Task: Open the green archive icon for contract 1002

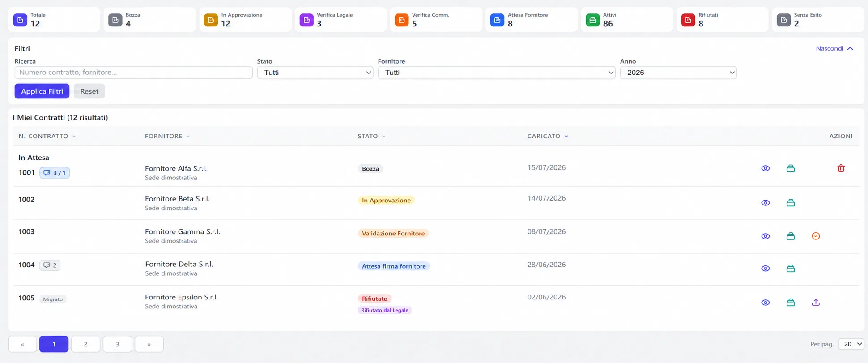Action: tap(791, 203)
